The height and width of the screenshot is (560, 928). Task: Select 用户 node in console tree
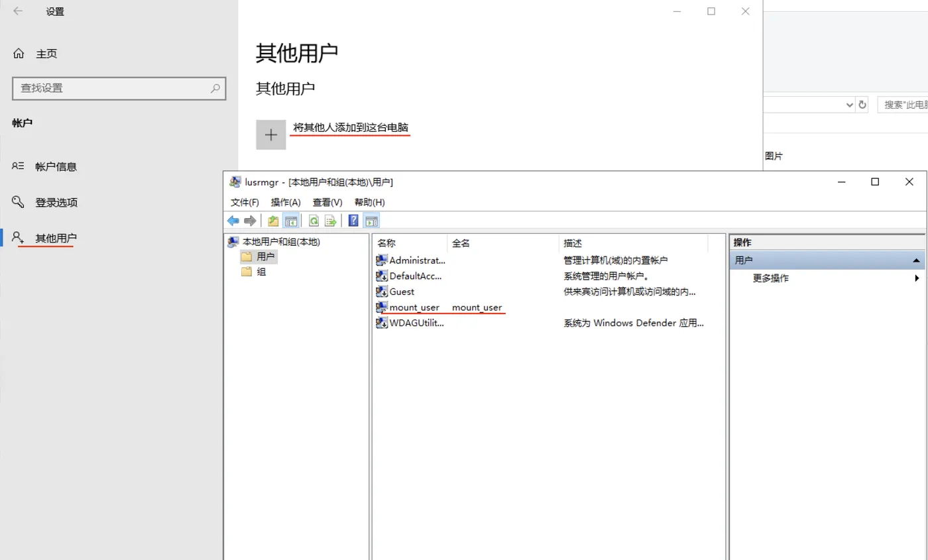click(266, 256)
